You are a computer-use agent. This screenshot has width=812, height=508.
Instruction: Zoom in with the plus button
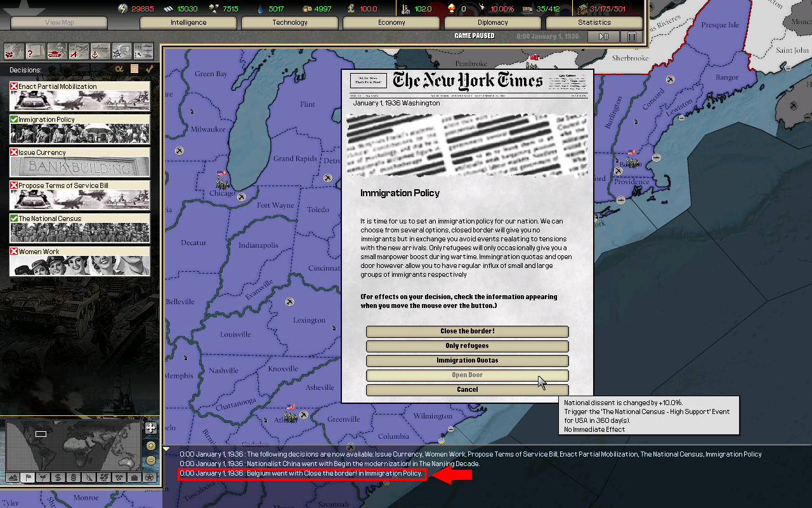(150, 446)
